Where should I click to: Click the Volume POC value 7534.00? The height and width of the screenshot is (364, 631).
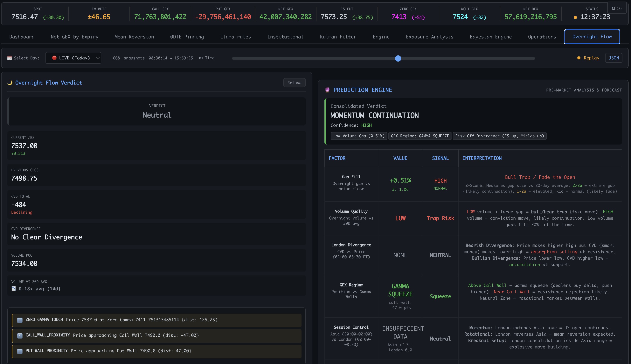coord(24,264)
